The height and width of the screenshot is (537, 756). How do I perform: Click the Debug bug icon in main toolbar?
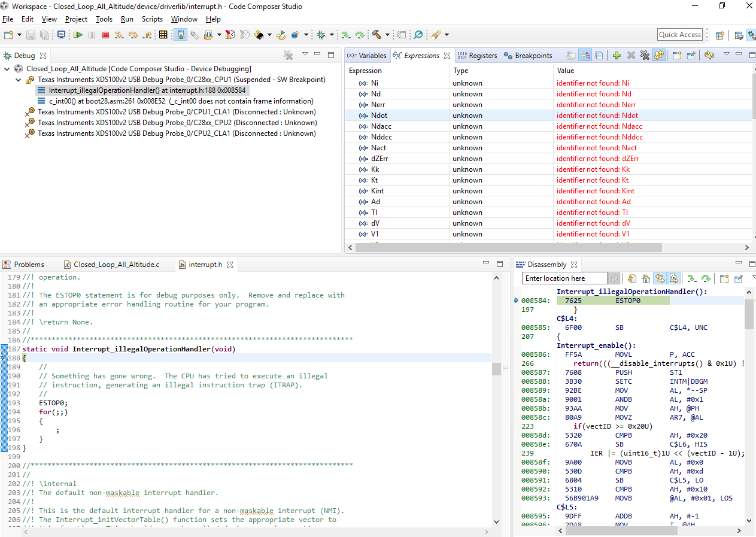pos(321,35)
